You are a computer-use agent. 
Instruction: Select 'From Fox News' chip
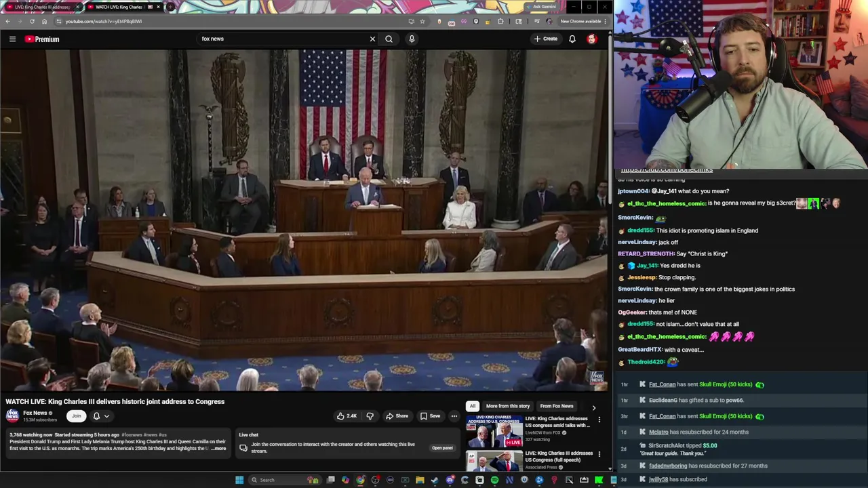coord(557,406)
